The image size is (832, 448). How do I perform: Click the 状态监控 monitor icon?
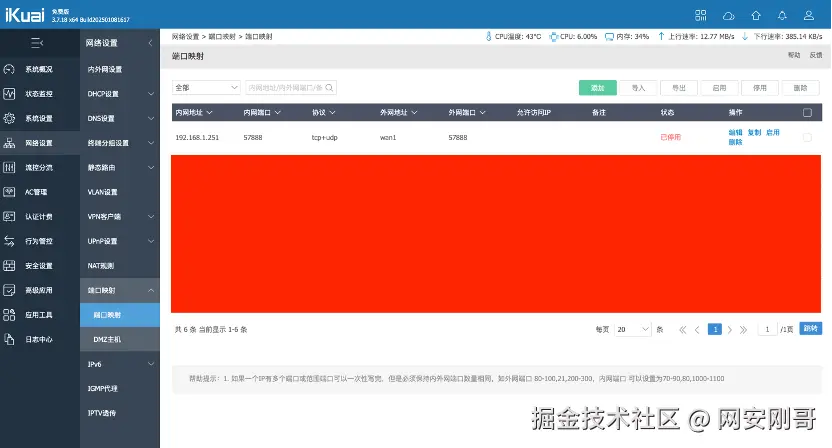(x=9, y=94)
